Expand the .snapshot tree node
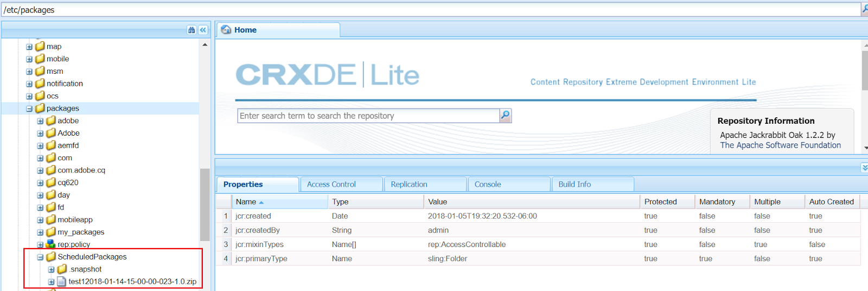Viewport: 868px width, 291px height. 51,270
